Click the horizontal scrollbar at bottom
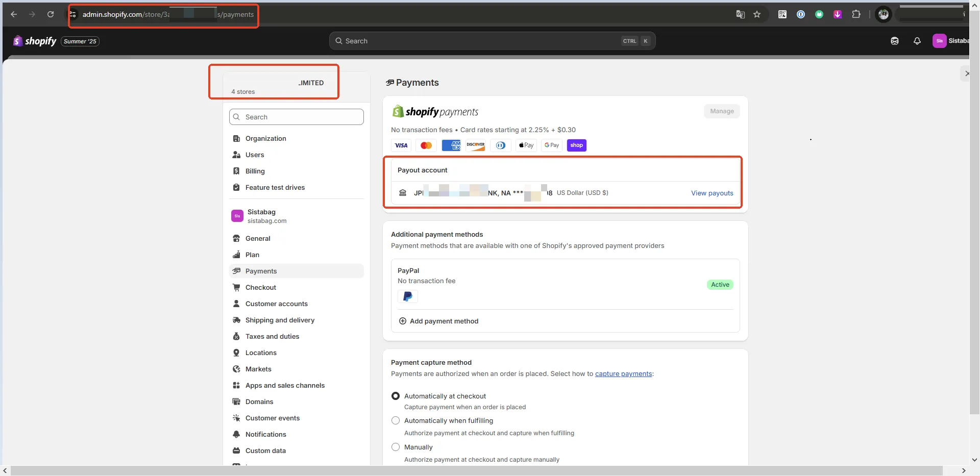Image resolution: width=980 pixels, height=476 pixels. pyautogui.click(x=476, y=470)
